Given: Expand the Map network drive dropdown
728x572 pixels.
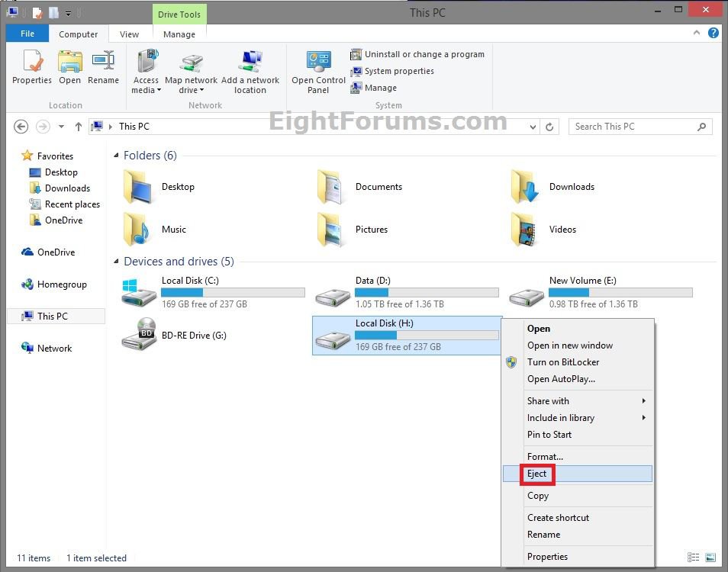Looking at the screenshot, I should [191, 85].
